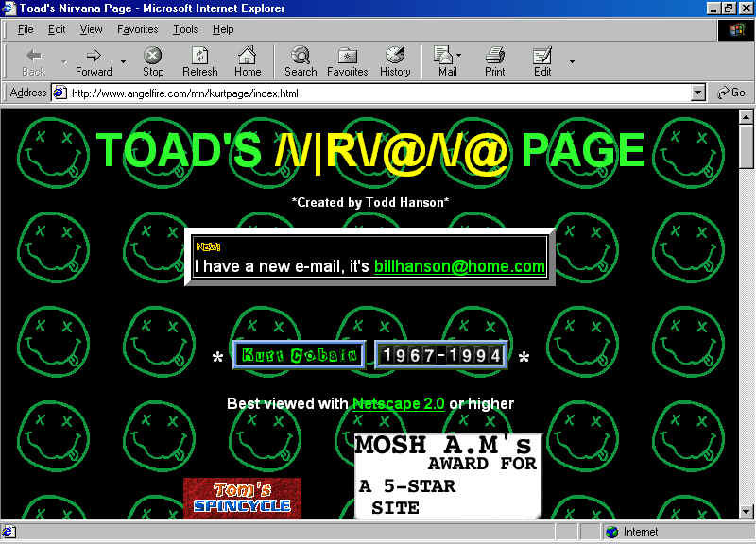This screenshot has width=756, height=544.
Task: Expand the Back history dropdown arrow
Action: pos(64,62)
